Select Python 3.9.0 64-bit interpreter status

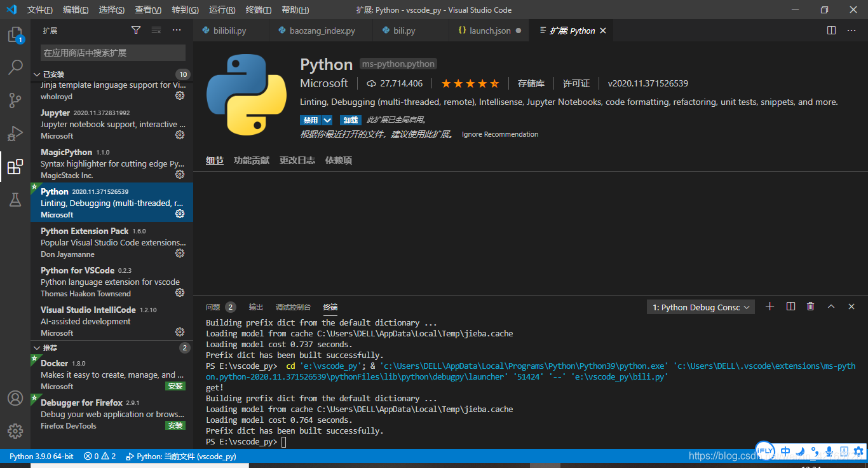pyautogui.click(x=41, y=457)
